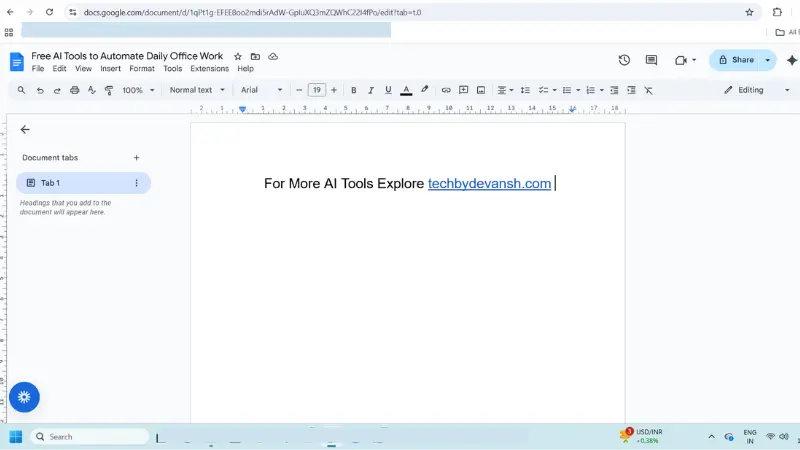
Task: Follow the techbydevansh.com link
Action: (489, 184)
